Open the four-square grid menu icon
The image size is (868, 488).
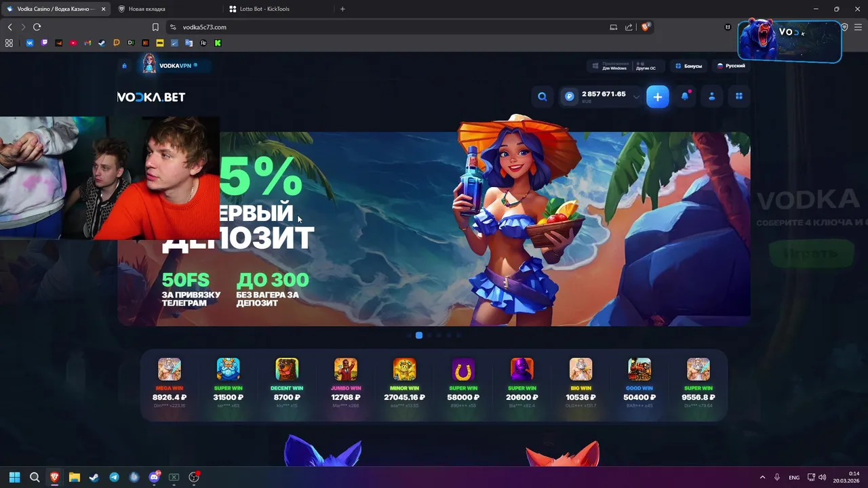click(x=739, y=97)
